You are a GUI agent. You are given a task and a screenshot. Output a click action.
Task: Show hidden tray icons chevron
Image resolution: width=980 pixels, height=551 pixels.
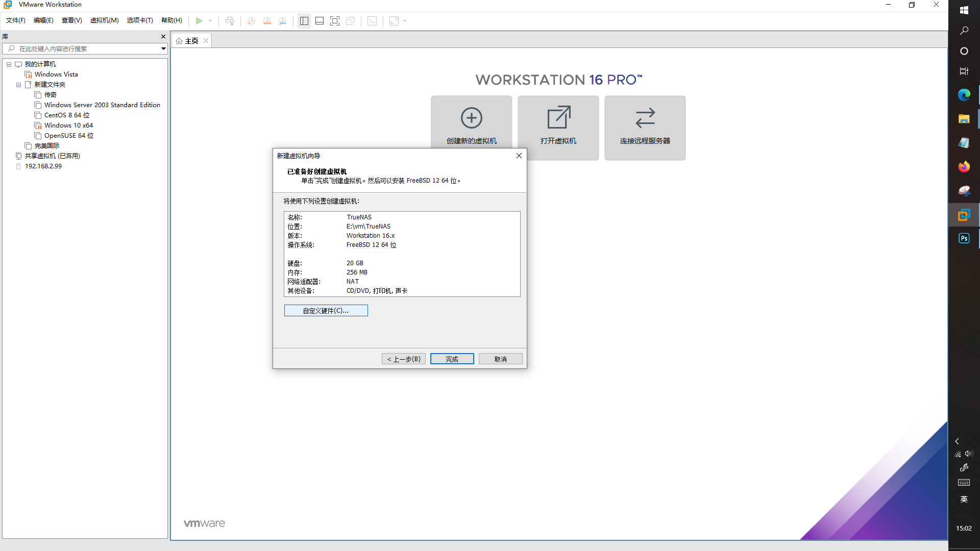(x=957, y=441)
